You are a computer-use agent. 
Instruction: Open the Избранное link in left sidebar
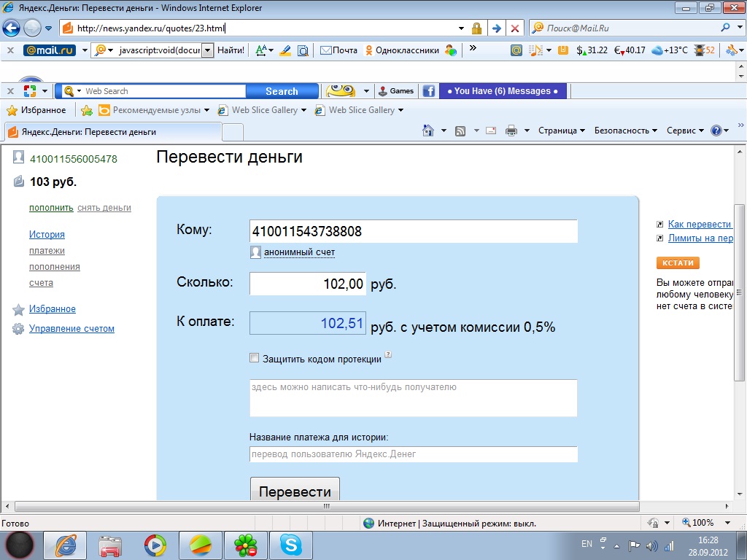(x=52, y=308)
